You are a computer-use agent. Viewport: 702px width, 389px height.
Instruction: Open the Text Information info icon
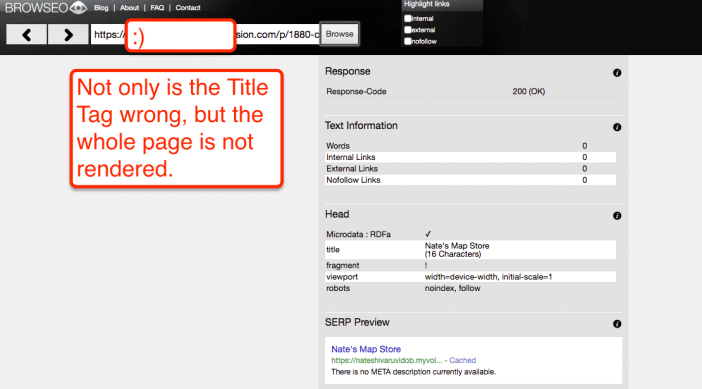(617, 127)
